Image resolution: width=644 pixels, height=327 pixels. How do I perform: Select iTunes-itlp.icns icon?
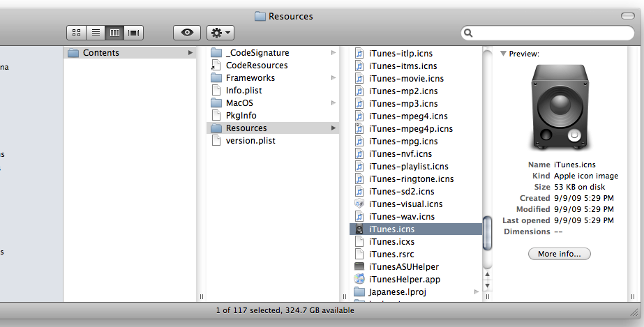pos(359,53)
